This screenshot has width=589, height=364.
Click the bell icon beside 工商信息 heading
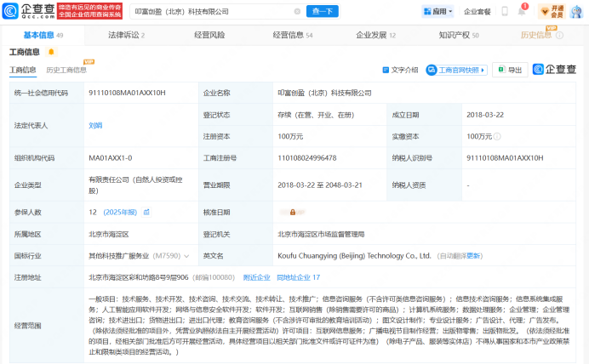coord(51,52)
